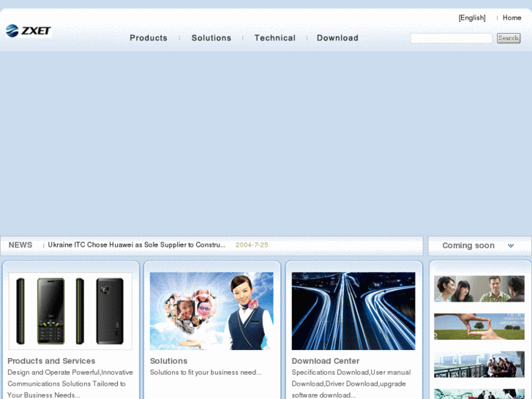Open the Ukraine ITC Huawei news headline

(x=136, y=245)
